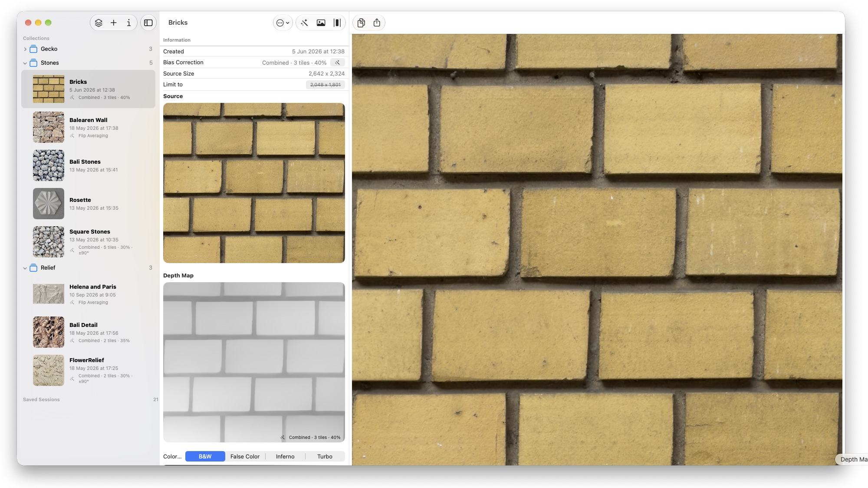Click the split compare view icon

click(x=337, y=23)
